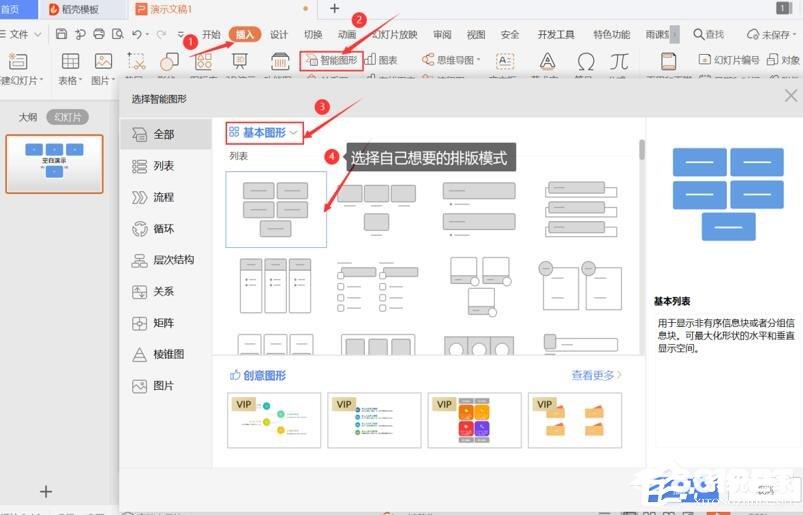Viewport: 803px width, 515px height.
Task: Switch to the 切换 ribbon tab
Action: (x=313, y=34)
